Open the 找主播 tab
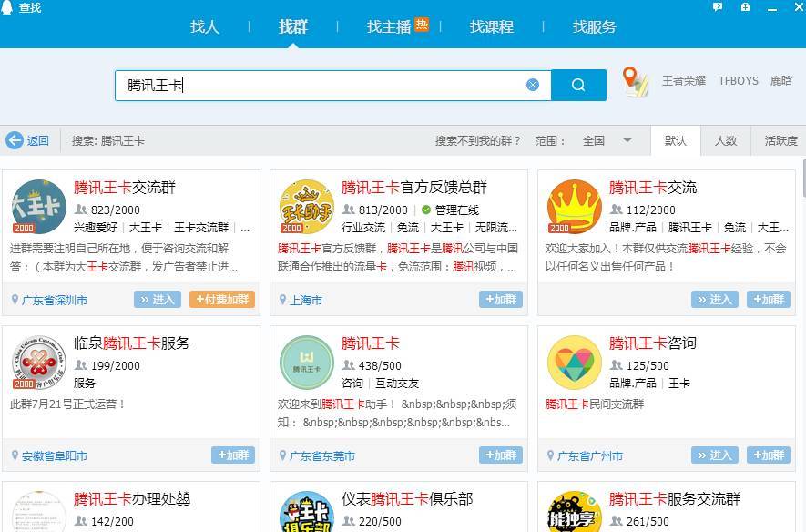The image size is (806, 532). pyautogui.click(x=390, y=26)
